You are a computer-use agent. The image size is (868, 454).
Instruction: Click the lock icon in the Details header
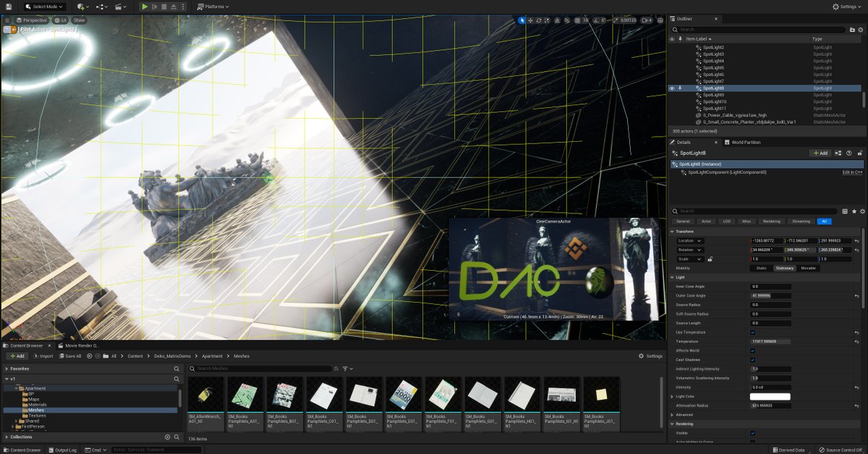[x=860, y=153]
